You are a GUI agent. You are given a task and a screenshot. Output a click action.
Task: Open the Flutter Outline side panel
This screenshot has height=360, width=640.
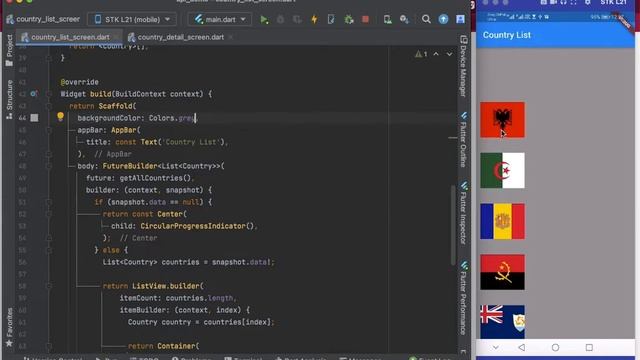click(463, 140)
